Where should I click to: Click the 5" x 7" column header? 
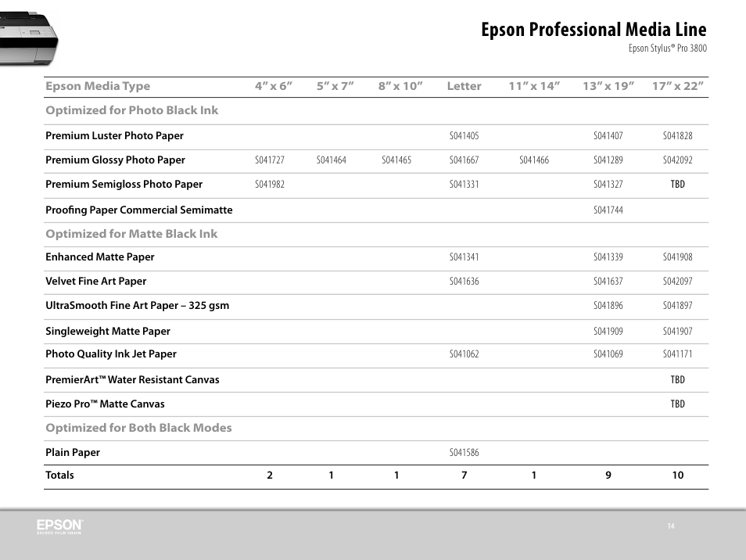click(335, 86)
